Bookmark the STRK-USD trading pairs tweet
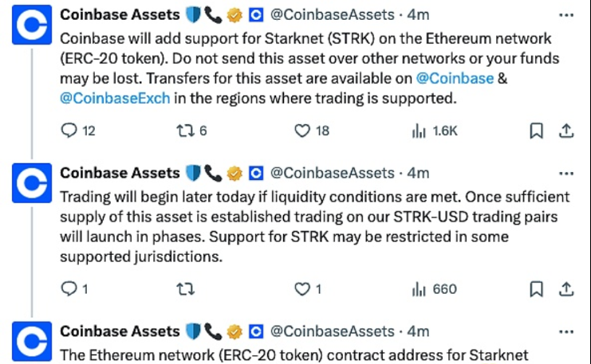The height and width of the screenshot is (364, 591). point(537,288)
